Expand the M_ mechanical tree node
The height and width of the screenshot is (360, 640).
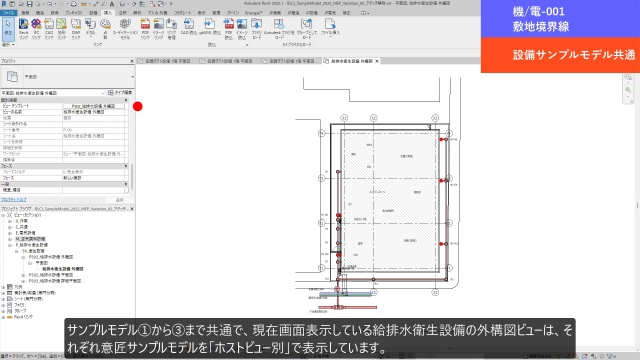coord(10,239)
